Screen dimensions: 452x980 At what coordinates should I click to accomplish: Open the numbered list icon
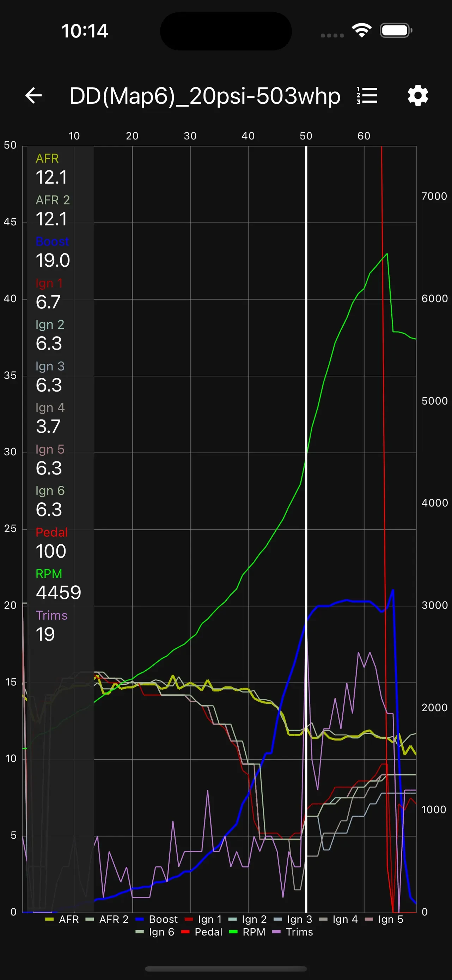pos(367,95)
